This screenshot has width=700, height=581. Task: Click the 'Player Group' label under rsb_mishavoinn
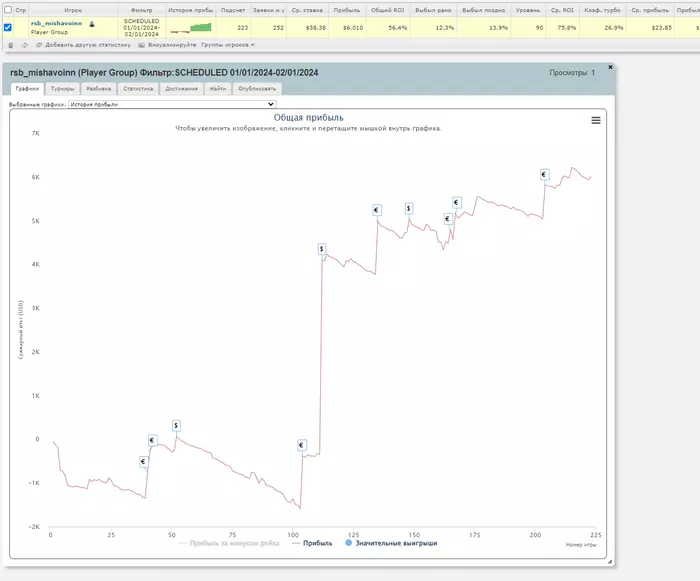point(49,32)
